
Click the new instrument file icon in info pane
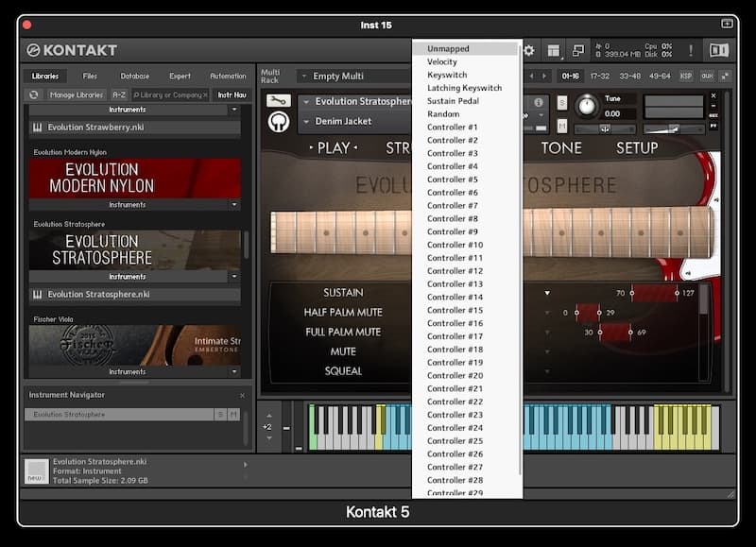(37, 470)
